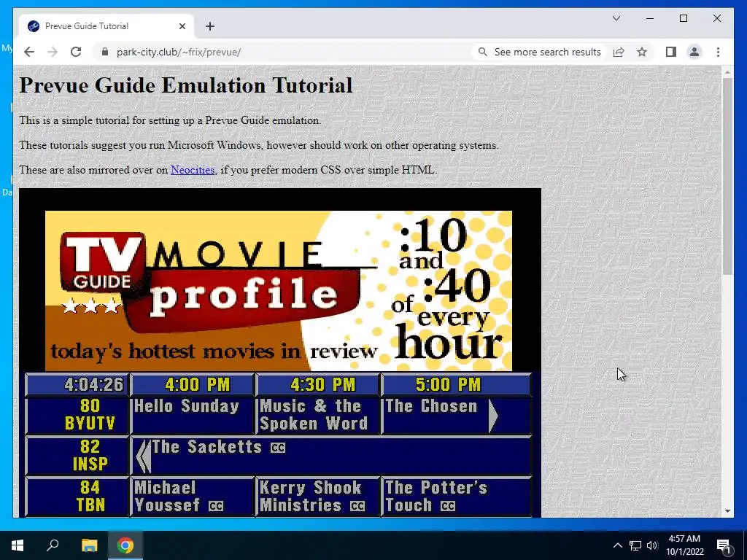Click The Sacketts program listing
Image resolution: width=747 pixels, height=560 pixels.
pos(330,455)
